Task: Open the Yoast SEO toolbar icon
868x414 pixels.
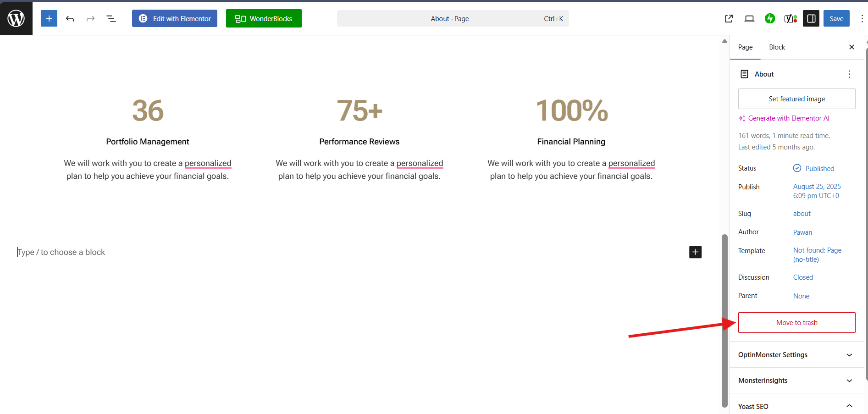Action: click(x=790, y=18)
